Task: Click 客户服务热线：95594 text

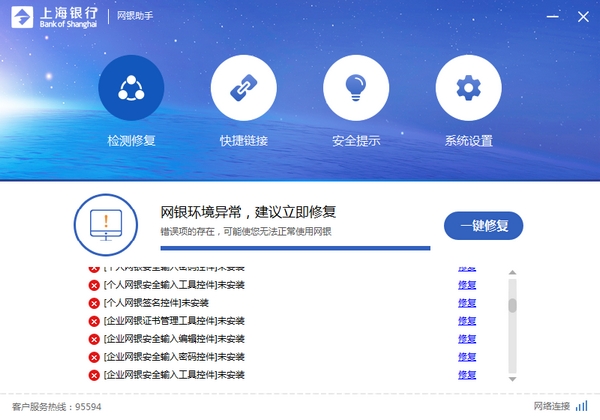Action: click(57, 407)
